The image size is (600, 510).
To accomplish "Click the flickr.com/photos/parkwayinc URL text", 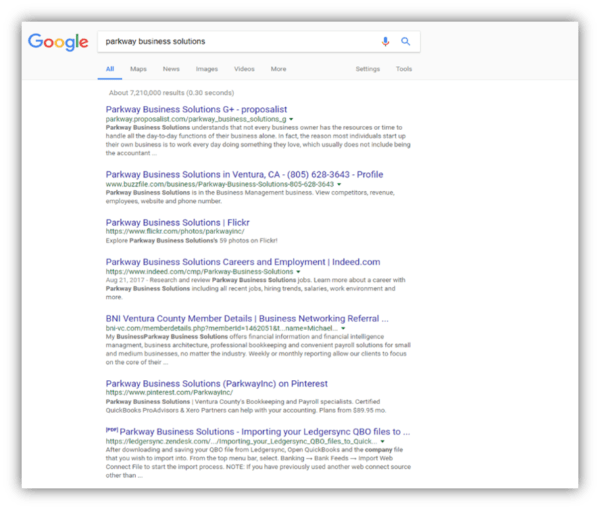I will (x=175, y=231).
